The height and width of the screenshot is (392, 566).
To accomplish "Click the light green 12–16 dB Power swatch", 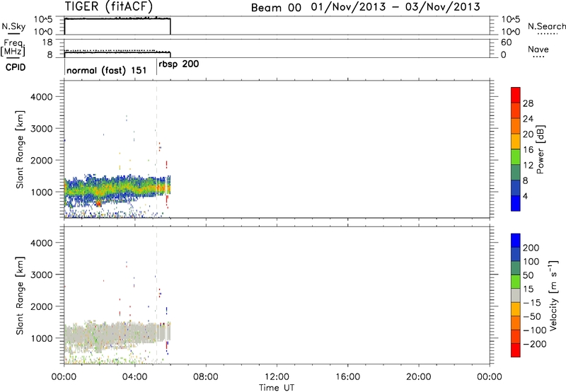I will (516, 156).
